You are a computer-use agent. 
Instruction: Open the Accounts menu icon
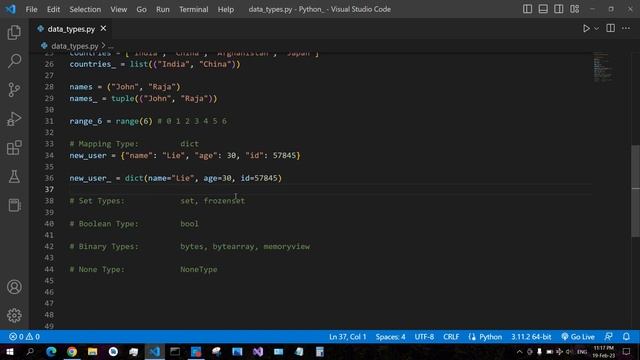[14, 287]
